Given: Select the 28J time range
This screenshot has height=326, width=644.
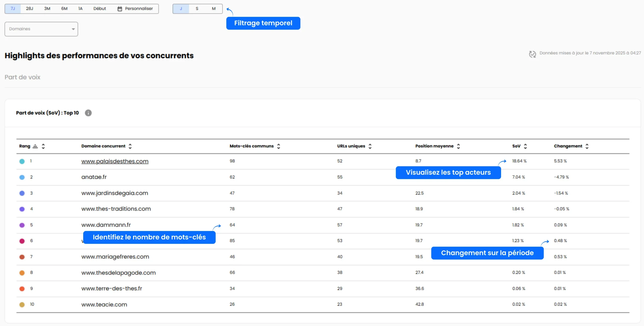Looking at the screenshot, I should coord(29,8).
